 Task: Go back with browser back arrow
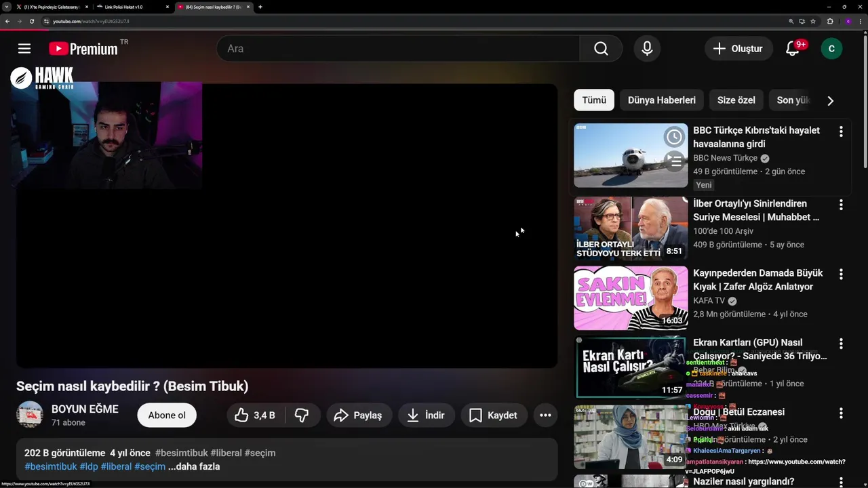point(7,21)
